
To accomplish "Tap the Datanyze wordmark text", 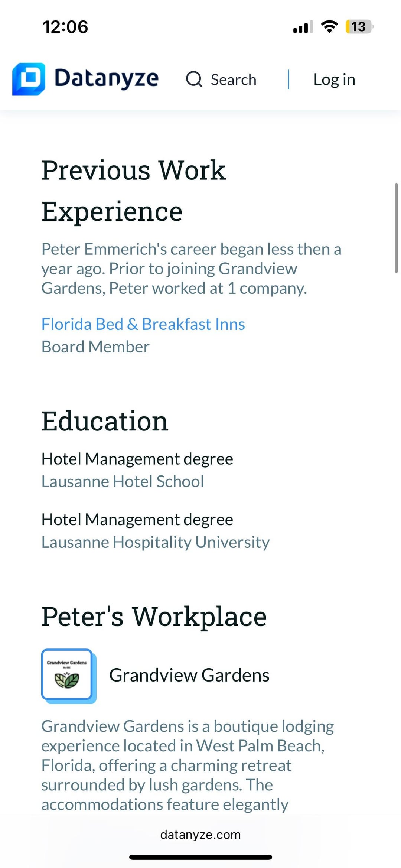I will click(107, 78).
